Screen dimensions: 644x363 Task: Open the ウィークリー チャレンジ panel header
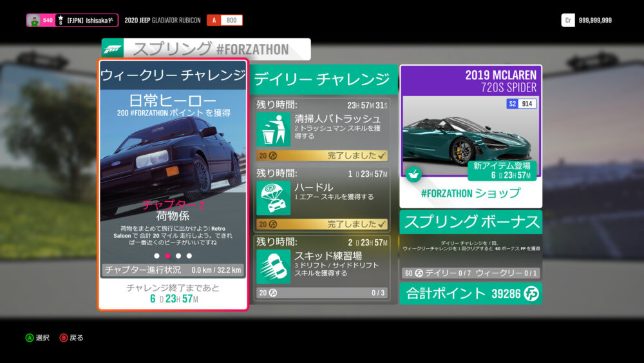click(x=173, y=75)
